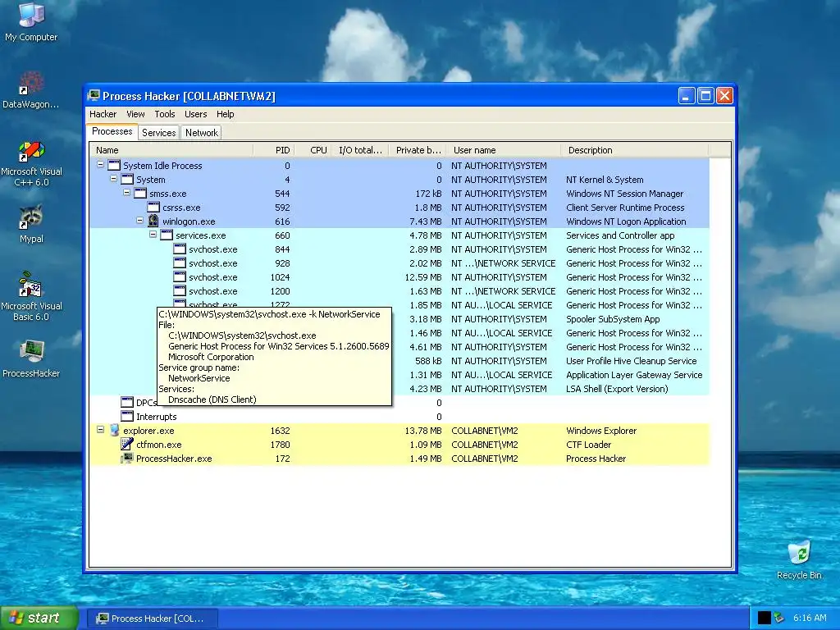Open Mypal browser shortcut

(x=31, y=223)
